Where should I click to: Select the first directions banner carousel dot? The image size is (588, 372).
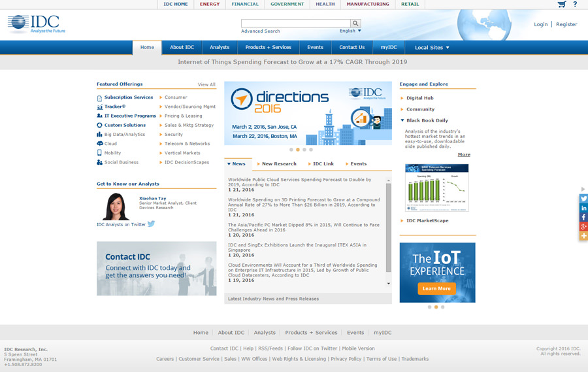(x=290, y=150)
